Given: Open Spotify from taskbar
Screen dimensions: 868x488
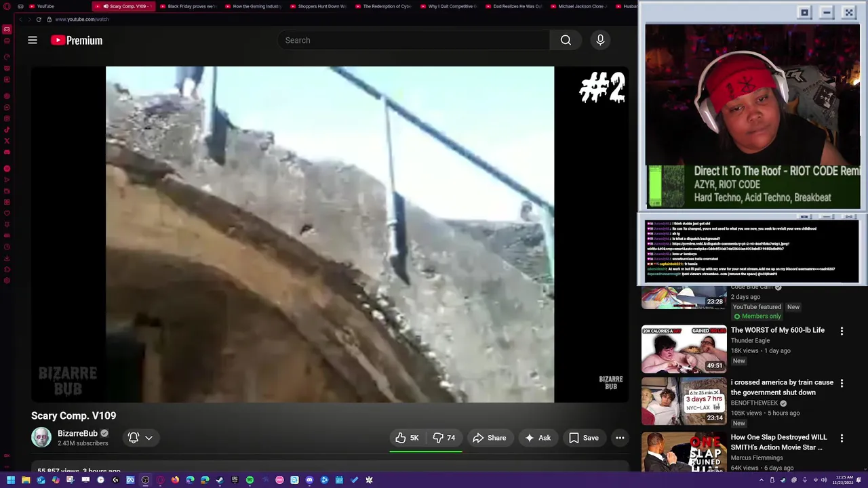Looking at the screenshot, I should 250,480.
